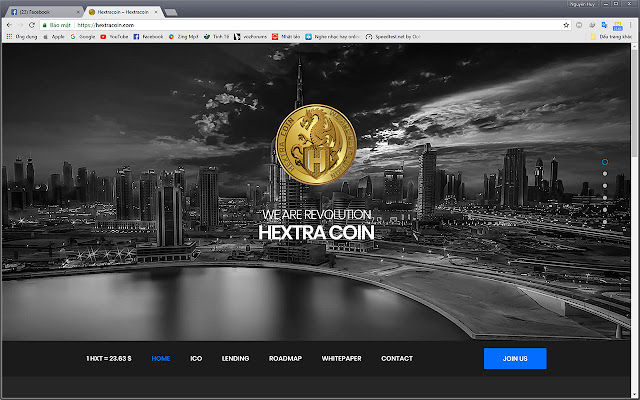Click the gold Hextra Coin logo

click(316, 144)
